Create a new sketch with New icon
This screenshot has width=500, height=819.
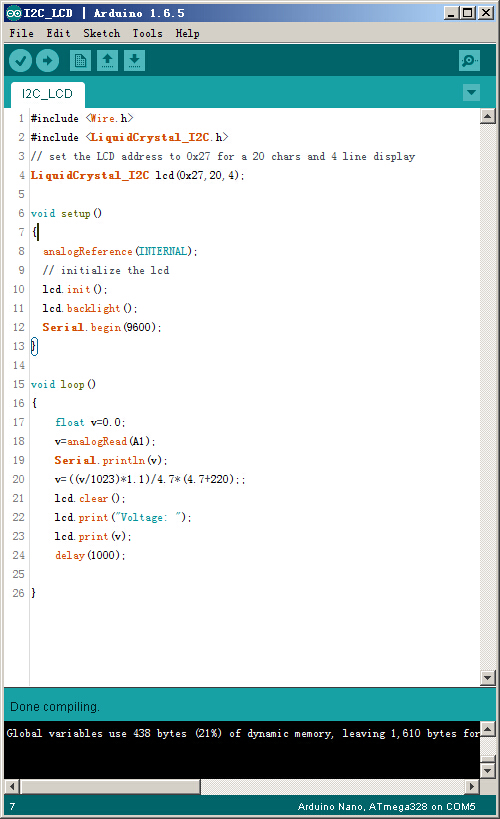click(x=80, y=61)
